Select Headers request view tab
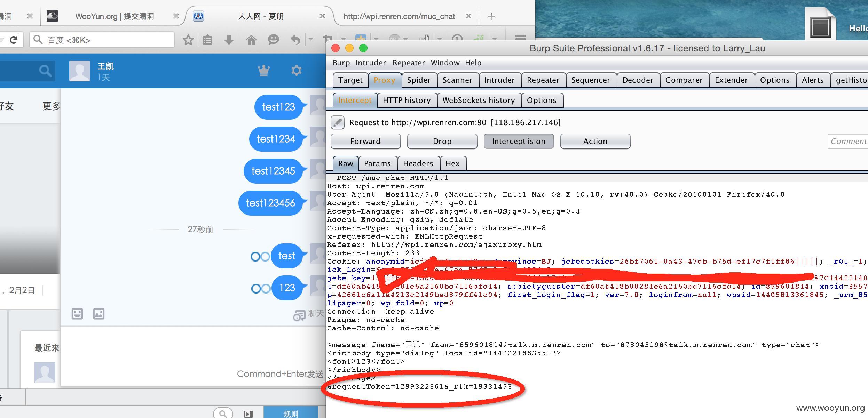The image size is (868, 418). click(418, 163)
